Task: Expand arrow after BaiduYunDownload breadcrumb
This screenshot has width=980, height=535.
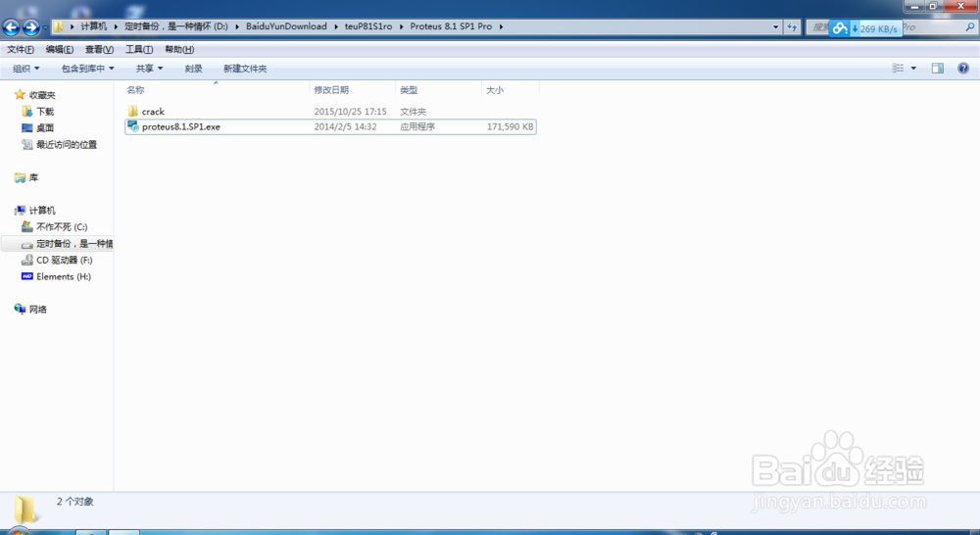Action: pos(336,26)
